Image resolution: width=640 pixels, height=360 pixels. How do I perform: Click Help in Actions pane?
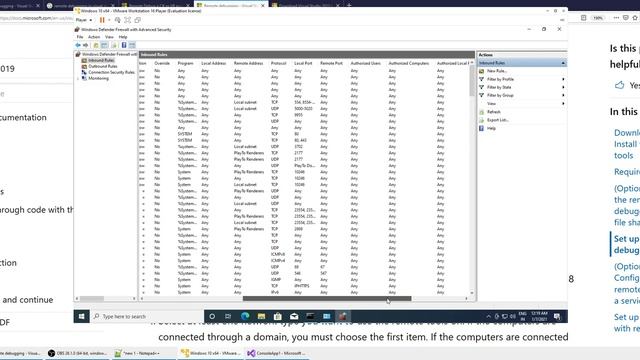pyautogui.click(x=491, y=128)
